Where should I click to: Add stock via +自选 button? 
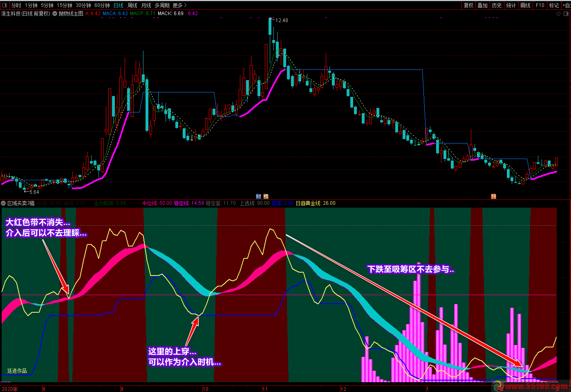[567, 5]
